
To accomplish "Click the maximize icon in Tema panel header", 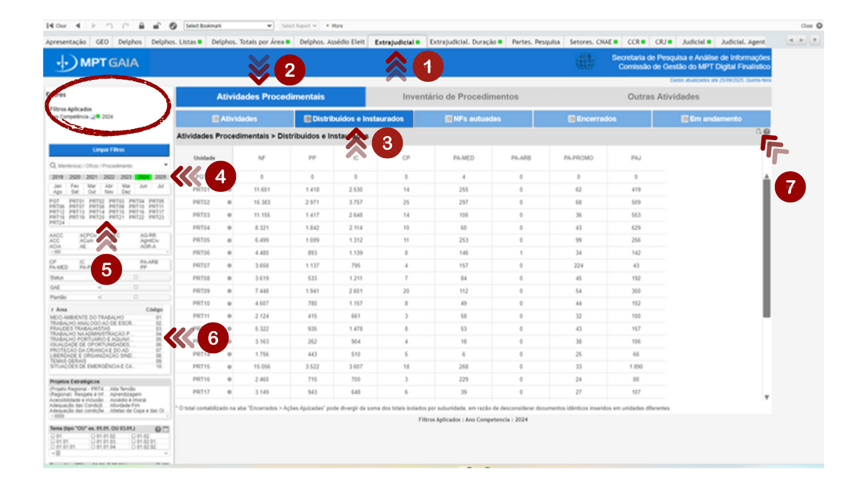I will point(166,429).
